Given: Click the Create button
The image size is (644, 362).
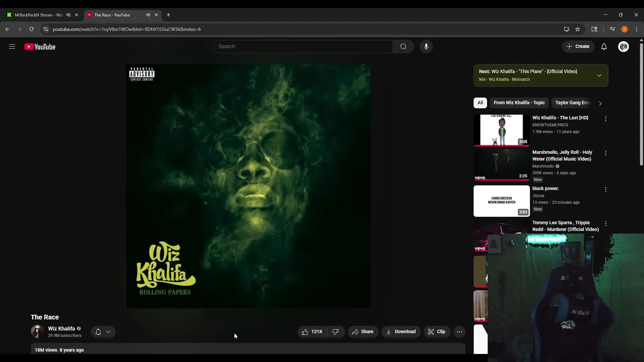Looking at the screenshot, I should pyautogui.click(x=578, y=46).
